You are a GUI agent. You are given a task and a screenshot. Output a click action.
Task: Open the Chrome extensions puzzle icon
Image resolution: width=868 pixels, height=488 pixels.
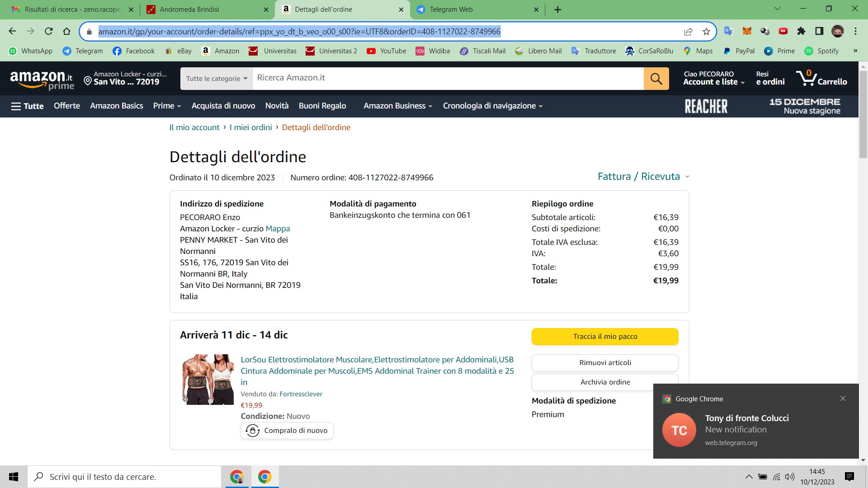tap(801, 31)
